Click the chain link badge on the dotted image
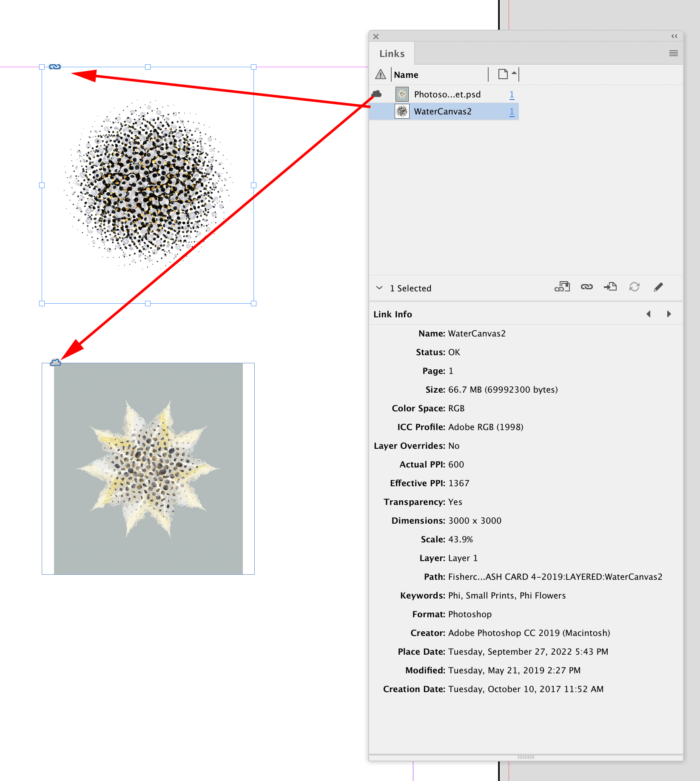The image size is (700, 781). click(x=54, y=67)
